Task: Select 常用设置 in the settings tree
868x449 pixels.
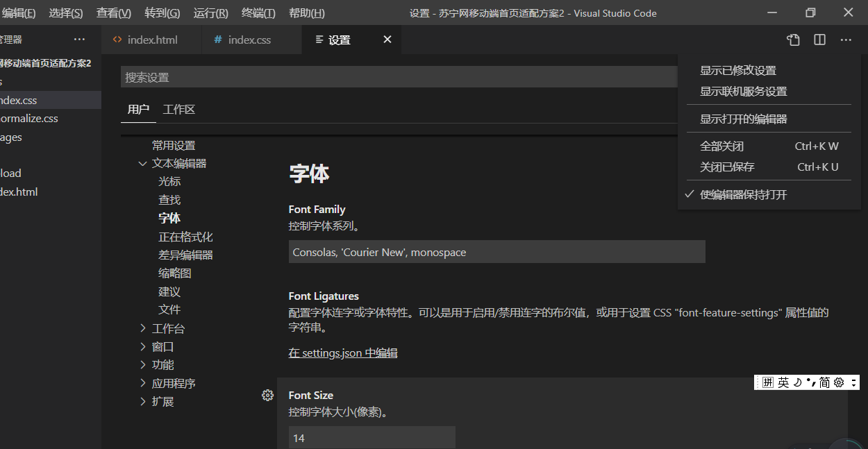Action: click(x=174, y=145)
